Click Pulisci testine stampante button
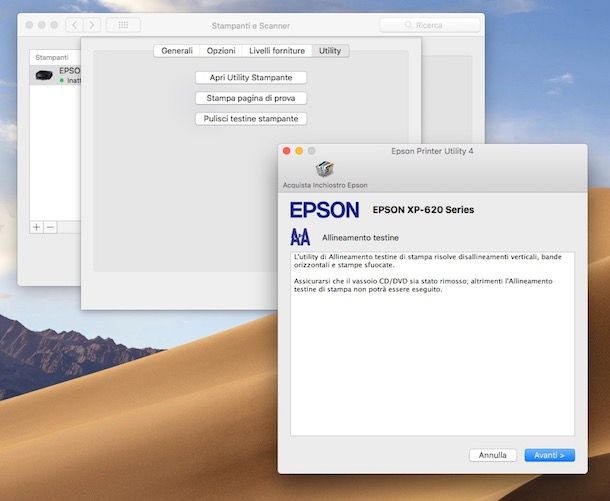The image size is (610, 501). pyautogui.click(x=251, y=119)
